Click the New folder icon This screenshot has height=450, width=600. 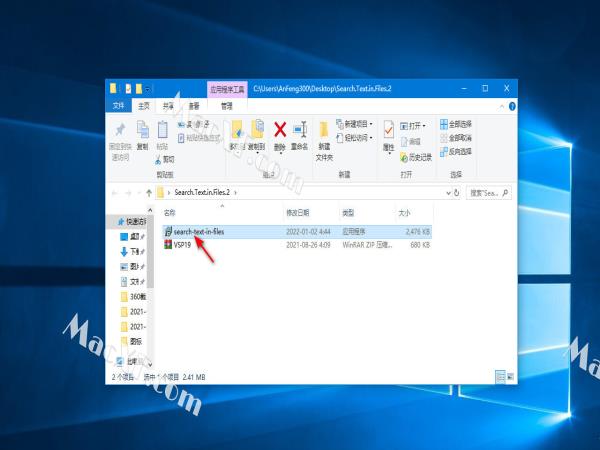(324, 130)
